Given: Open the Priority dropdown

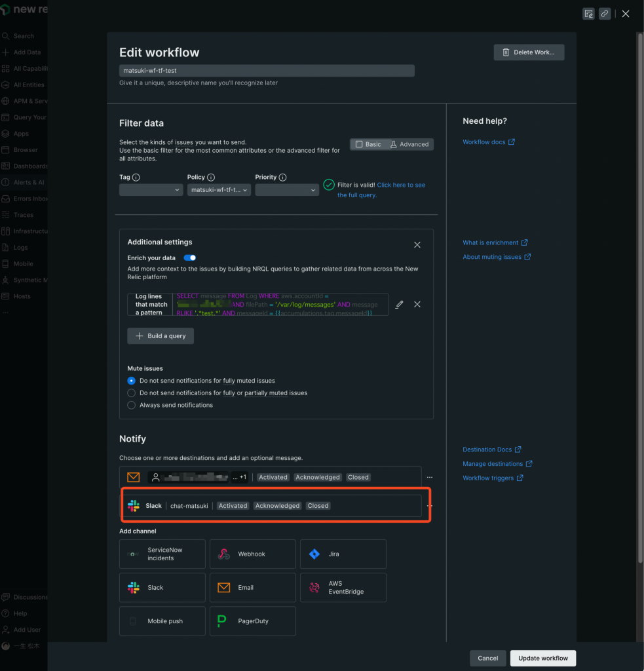Looking at the screenshot, I should pos(287,189).
